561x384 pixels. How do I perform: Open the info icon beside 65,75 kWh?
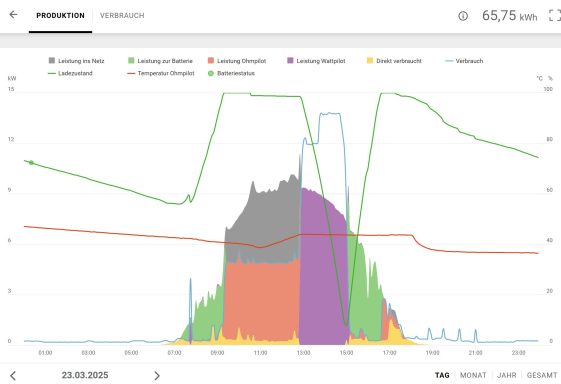tap(463, 16)
